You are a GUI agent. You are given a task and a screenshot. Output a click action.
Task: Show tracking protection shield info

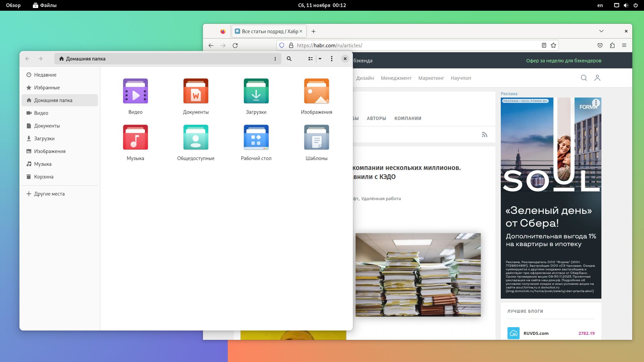coord(282,45)
